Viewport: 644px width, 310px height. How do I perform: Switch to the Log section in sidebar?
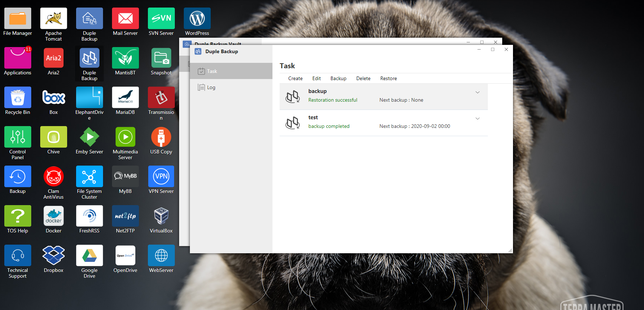211,87
